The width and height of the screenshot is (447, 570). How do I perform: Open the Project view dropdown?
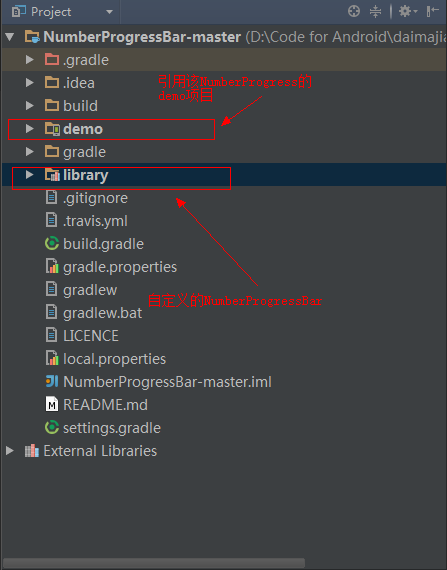109,12
